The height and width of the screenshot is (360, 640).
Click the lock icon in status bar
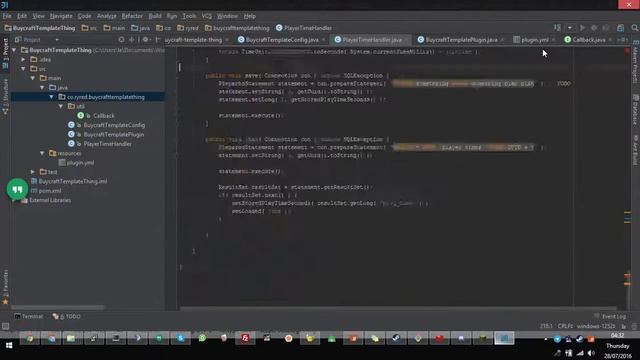624,326
